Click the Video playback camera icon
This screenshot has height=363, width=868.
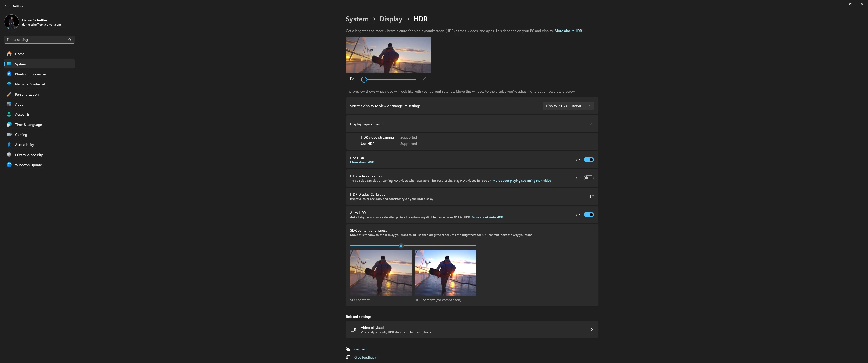coord(353,330)
